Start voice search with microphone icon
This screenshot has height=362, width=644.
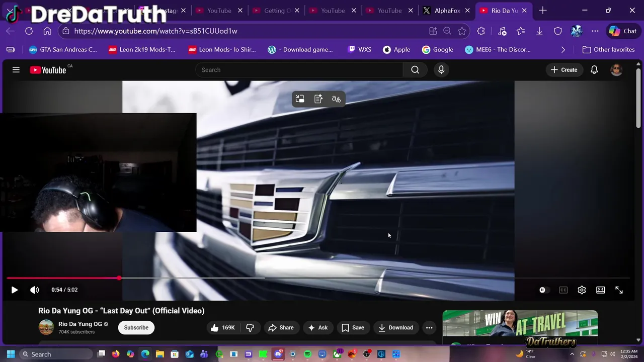click(x=441, y=70)
